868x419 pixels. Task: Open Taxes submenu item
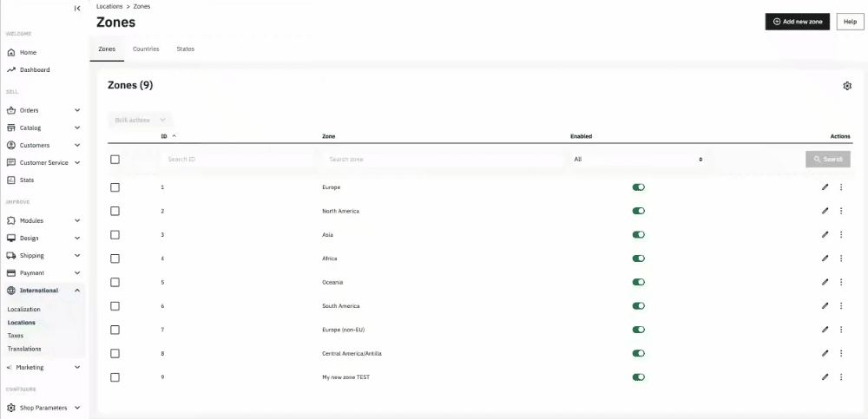pyautogui.click(x=16, y=336)
